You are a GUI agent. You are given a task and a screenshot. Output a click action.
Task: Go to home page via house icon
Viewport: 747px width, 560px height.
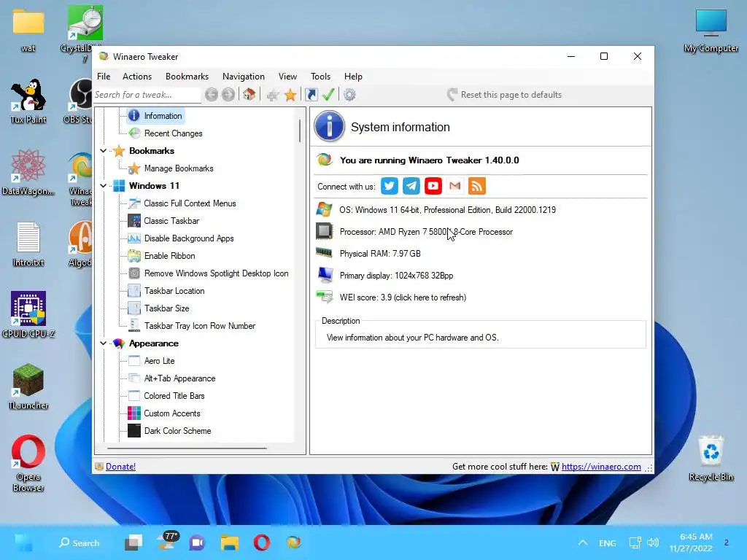pos(249,95)
